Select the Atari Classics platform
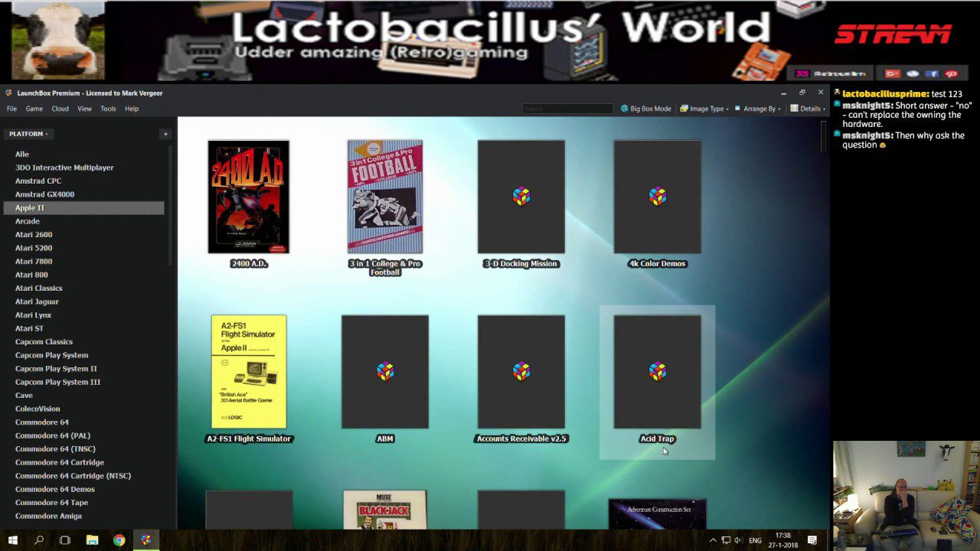The image size is (980, 551). coord(83,288)
